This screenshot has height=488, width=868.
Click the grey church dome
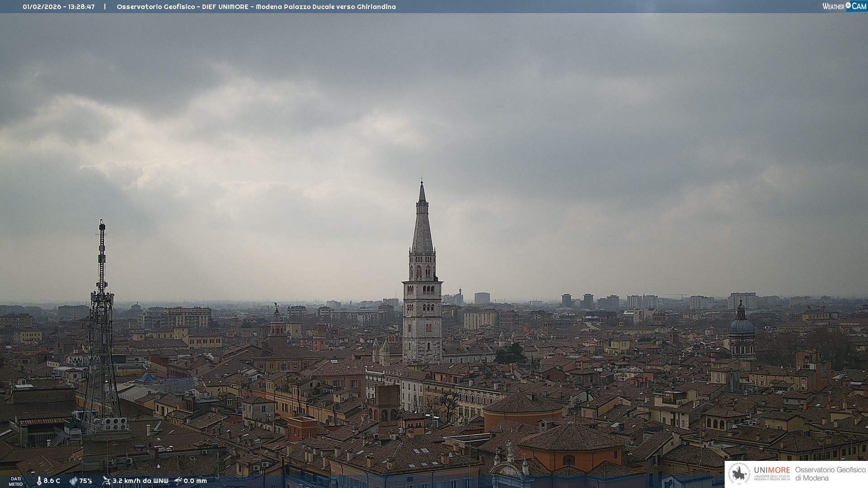(x=741, y=325)
